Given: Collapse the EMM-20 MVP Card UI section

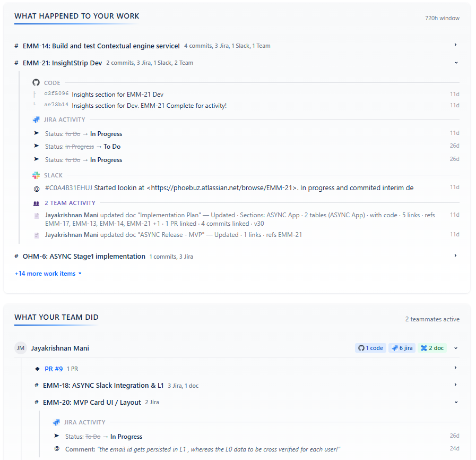Looking at the screenshot, I should [455, 402].
